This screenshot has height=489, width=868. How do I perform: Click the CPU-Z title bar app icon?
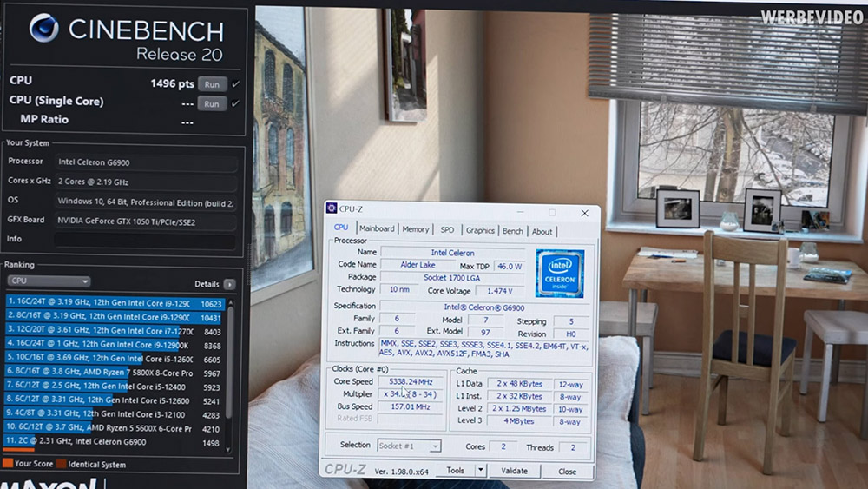(x=332, y=208)
